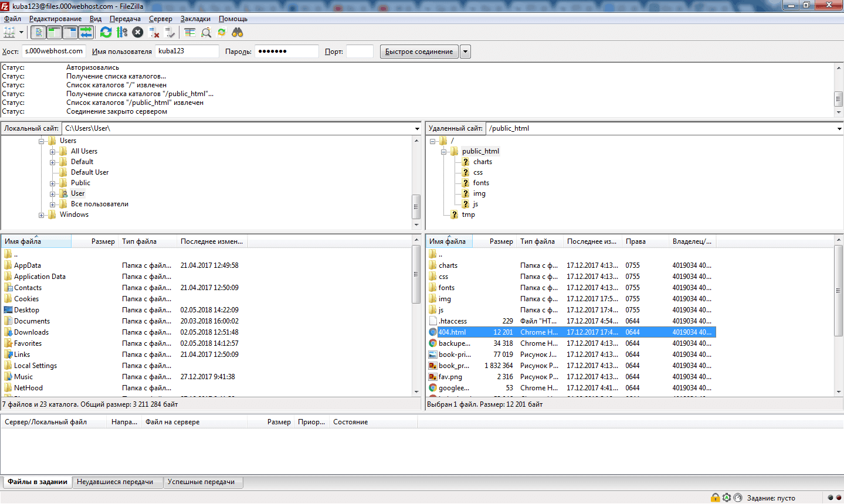Open the Site Manager dropdown arrow
This screenshot has height=504, width=844.
(21, 32)
